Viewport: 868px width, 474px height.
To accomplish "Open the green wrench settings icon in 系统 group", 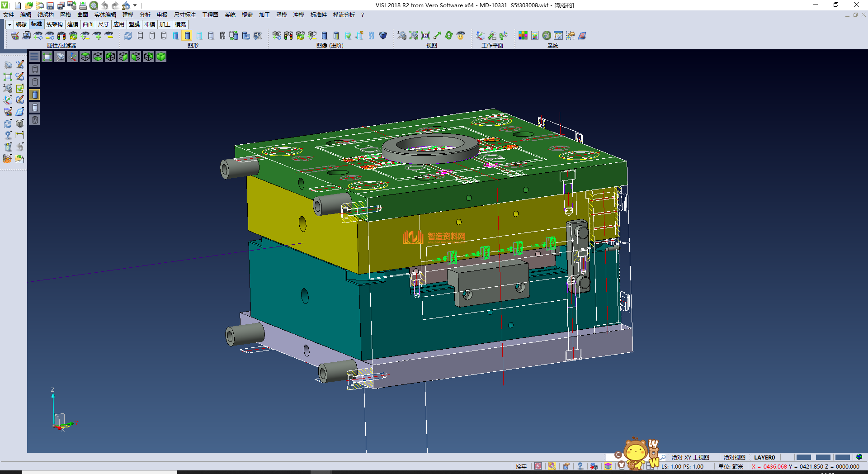I will tap(547, 35).
